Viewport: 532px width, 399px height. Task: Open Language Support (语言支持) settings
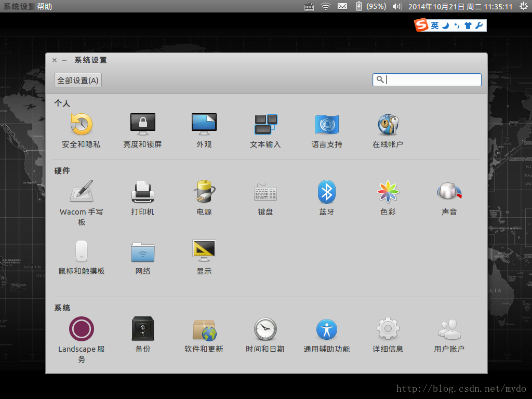coord(327,130)
